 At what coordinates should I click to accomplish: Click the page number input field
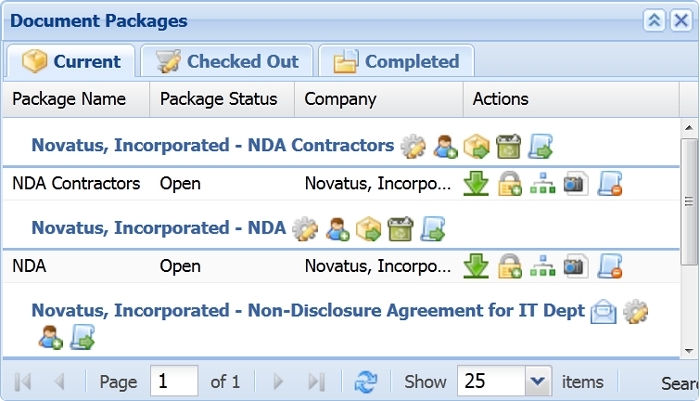(174, 381)
